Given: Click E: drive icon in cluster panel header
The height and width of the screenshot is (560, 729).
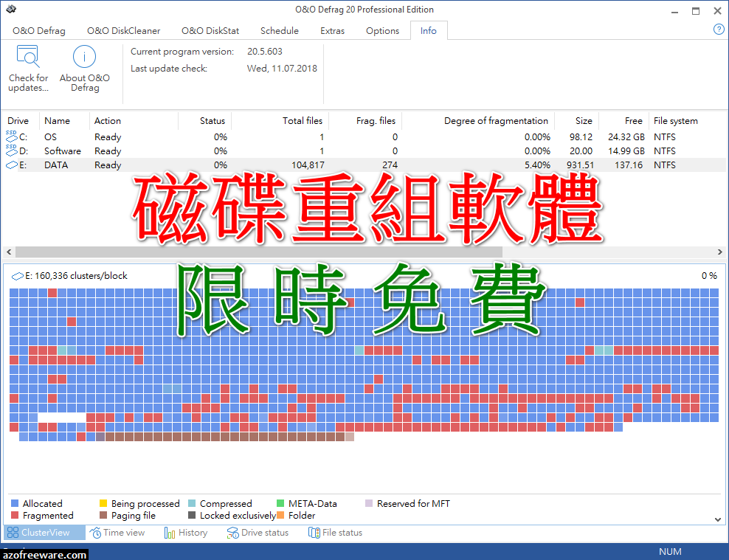Looking at the screenshot, I should (17, 276).
